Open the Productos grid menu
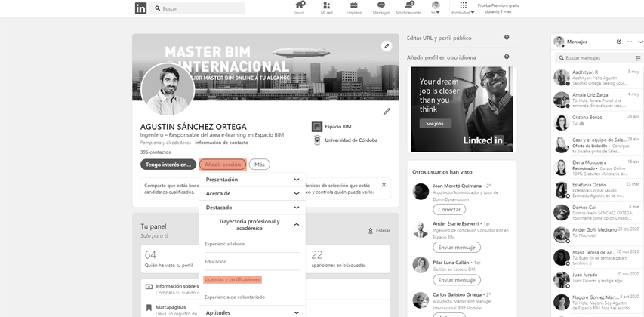 pyautogui.click(x=463, y=8)
